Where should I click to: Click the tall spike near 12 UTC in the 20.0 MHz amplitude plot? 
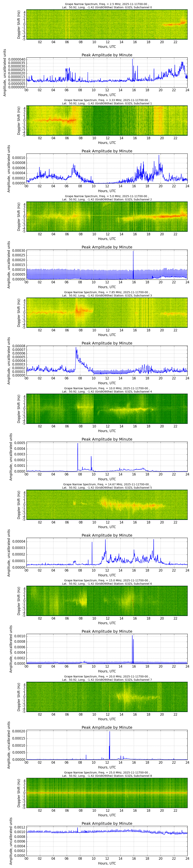[x=110, y=745]
